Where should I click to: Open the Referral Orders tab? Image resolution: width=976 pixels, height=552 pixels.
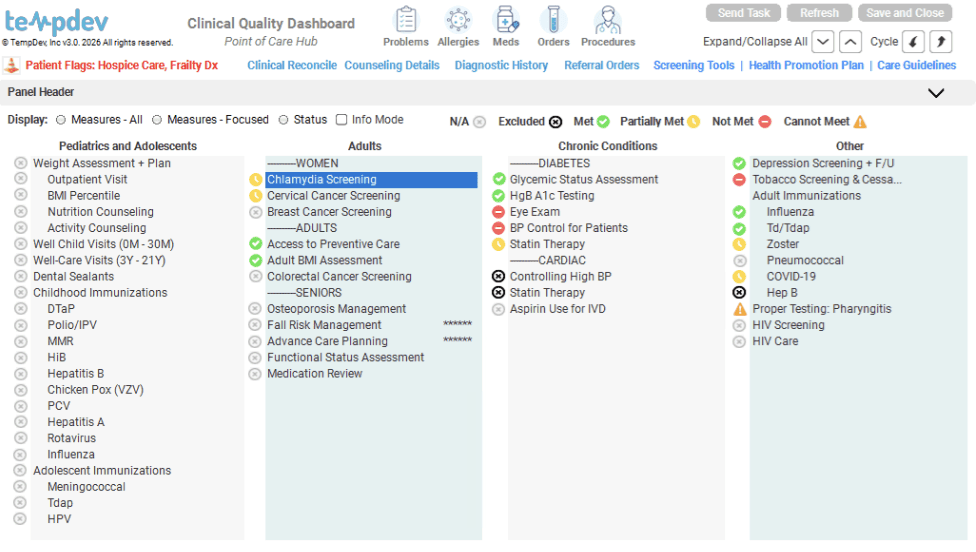(x=602, y=65)
